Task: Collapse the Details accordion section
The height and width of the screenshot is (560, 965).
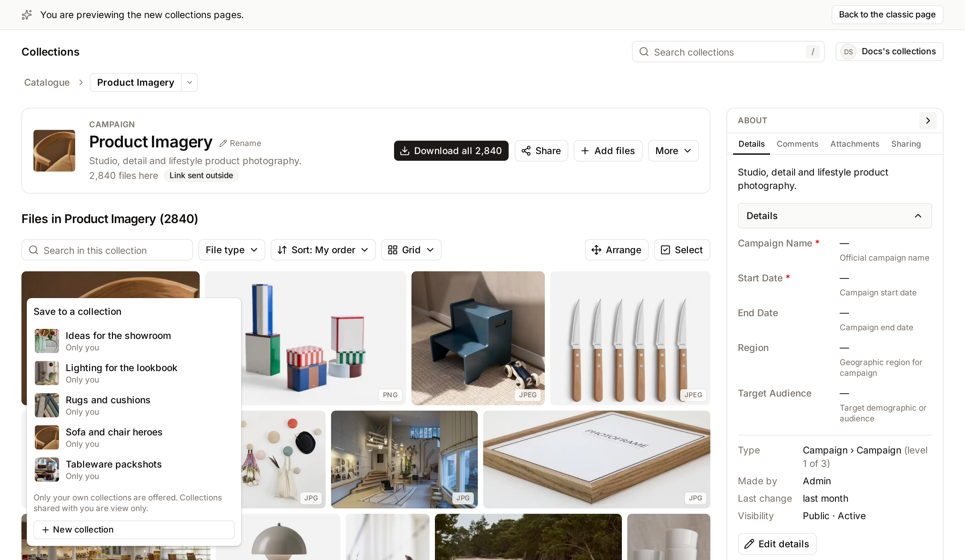Action: 834,216
